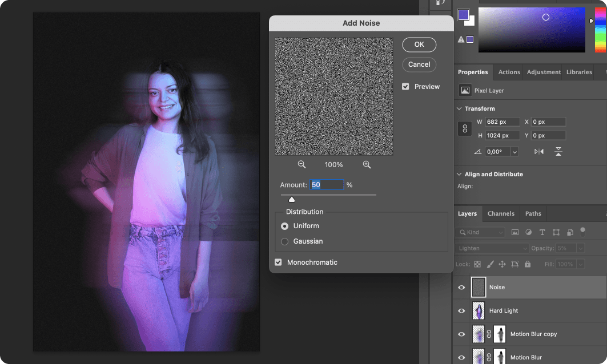Screen dimensions: 607x364
Task: Open the Lighten blend mode dropdown
Action: [491, 248]
